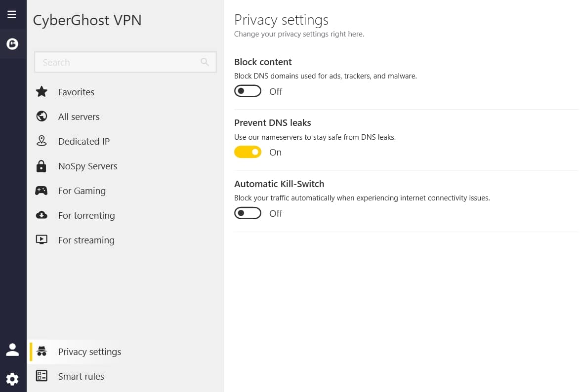Open the Smart rules menu item

coord(125,376)
